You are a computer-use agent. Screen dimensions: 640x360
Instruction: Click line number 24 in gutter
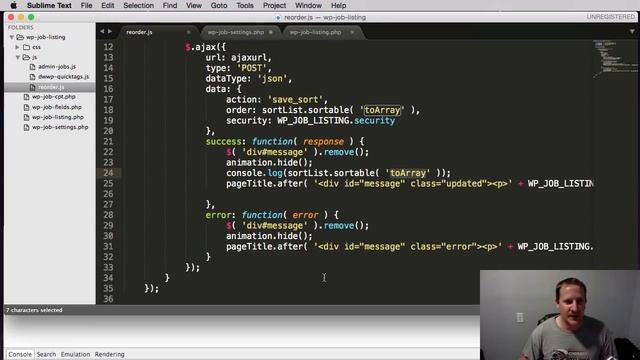[108, 173]
